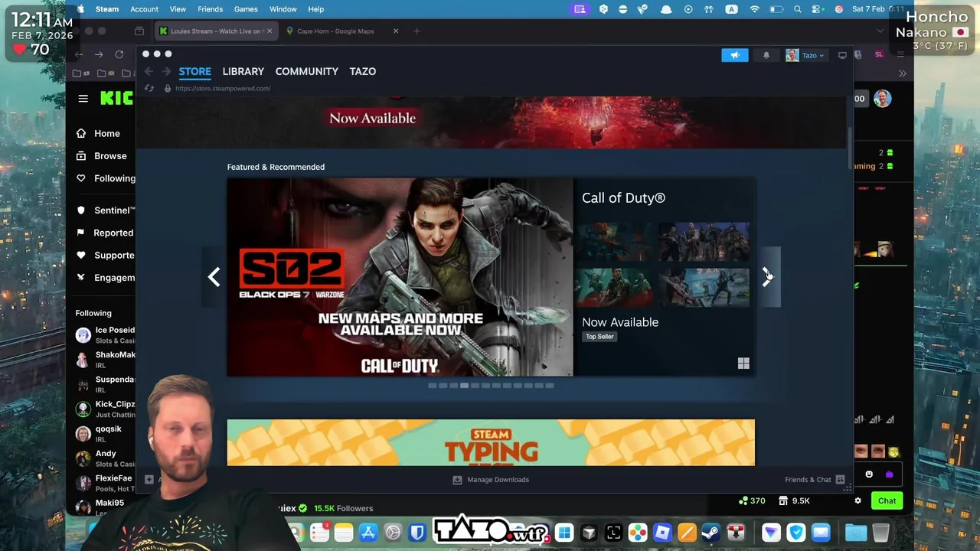Image resolution: width=980 pixels, height=551 pixels.
Task: Open the S02 Black Ops 7 featured artwork
Action: tap(400, 277)
